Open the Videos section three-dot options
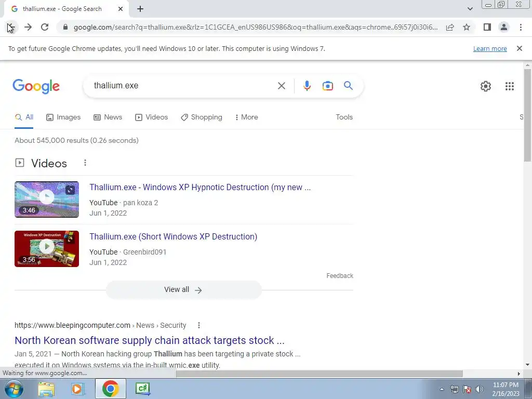532x399 pixels. click(85, 163)
